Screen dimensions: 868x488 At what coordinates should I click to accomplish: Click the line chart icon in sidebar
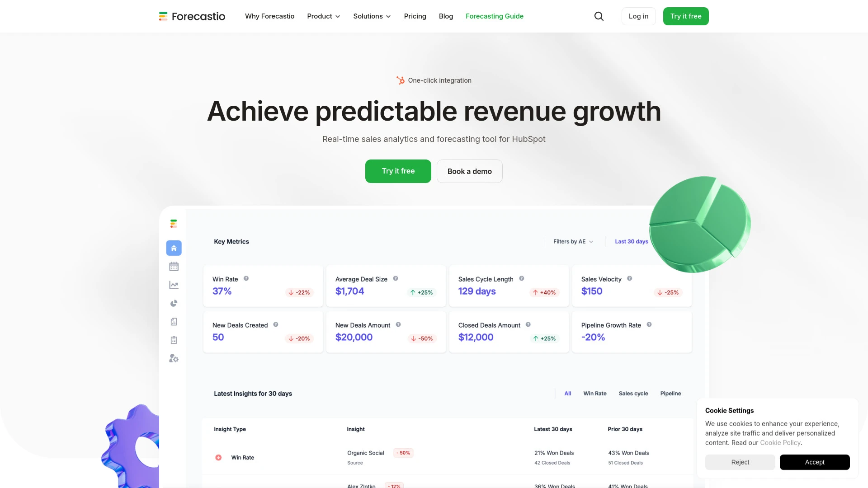click(x=174, y=285)
